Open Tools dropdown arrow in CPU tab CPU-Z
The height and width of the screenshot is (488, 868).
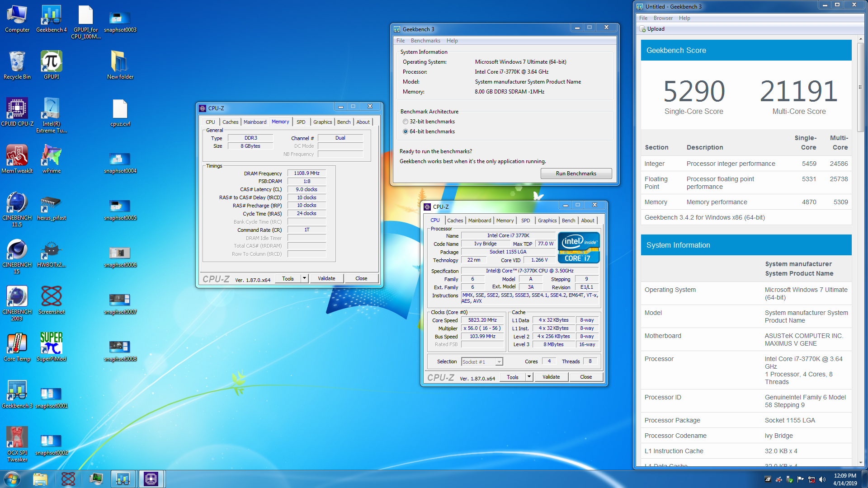tap(529, 377)
